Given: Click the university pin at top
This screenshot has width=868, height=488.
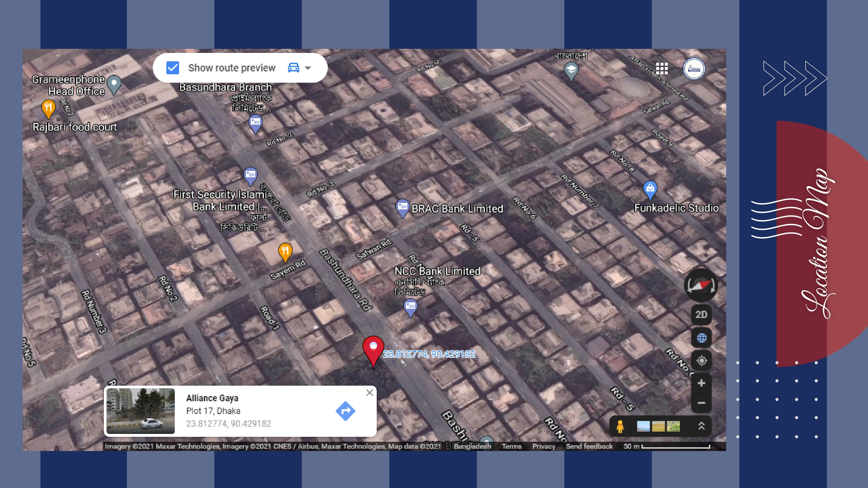Looking at the screenshot, I should click(571, 71).
